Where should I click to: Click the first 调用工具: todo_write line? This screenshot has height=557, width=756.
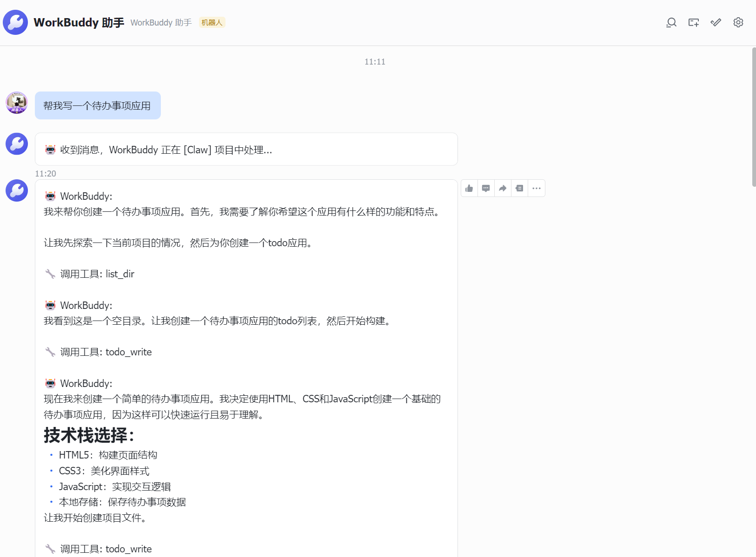[x=99, y=352]
